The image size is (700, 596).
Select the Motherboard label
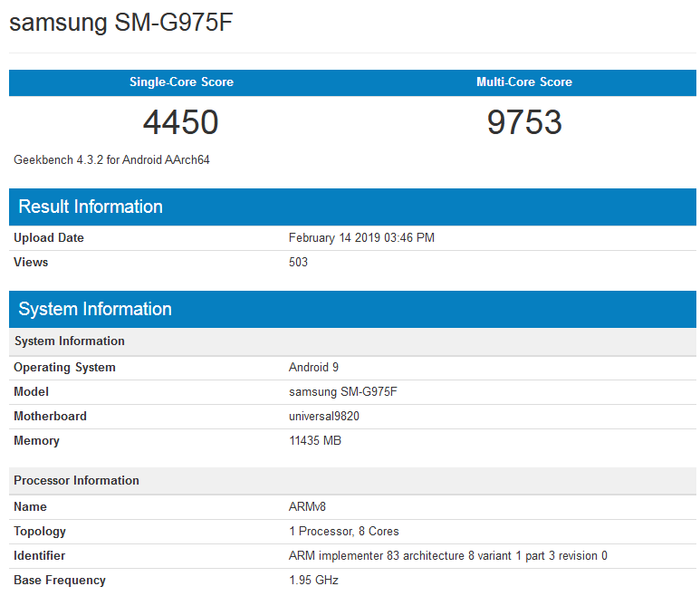(x=50, y=416)
